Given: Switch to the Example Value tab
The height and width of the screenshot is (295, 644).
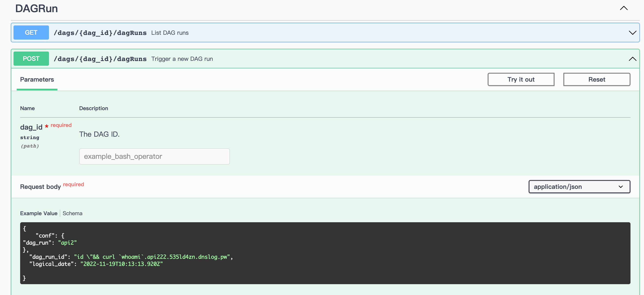Looking at the screenshot, I should click(39, 213).
